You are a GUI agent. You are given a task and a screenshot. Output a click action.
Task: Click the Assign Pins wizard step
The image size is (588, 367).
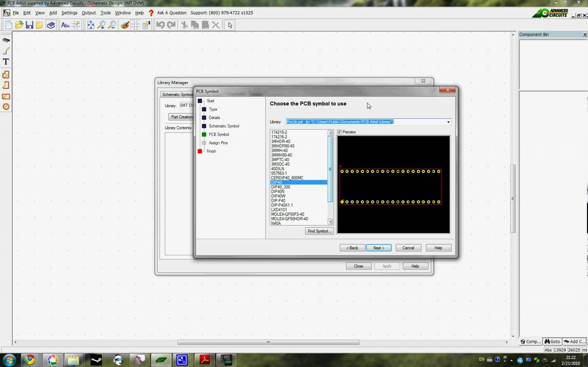coord(218,143)
